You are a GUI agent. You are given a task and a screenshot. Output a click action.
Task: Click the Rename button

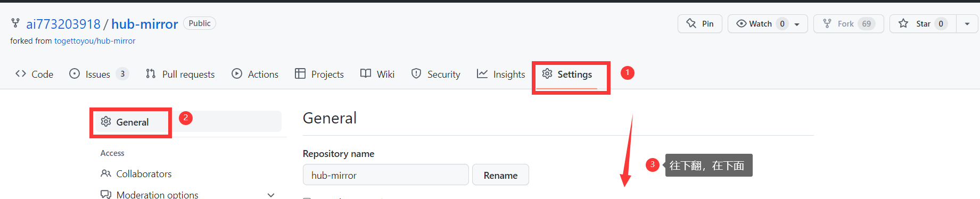click(x=500, y=175)
